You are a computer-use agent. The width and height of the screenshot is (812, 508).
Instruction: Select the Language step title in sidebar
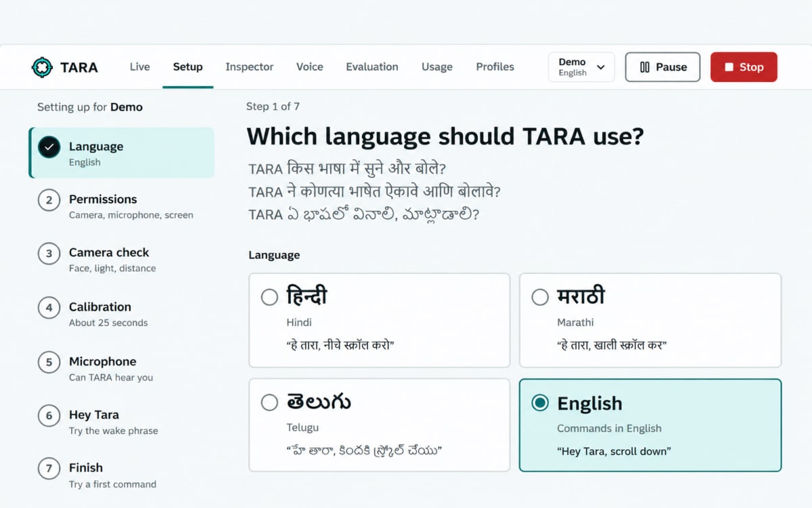click(x=96, y=146)
